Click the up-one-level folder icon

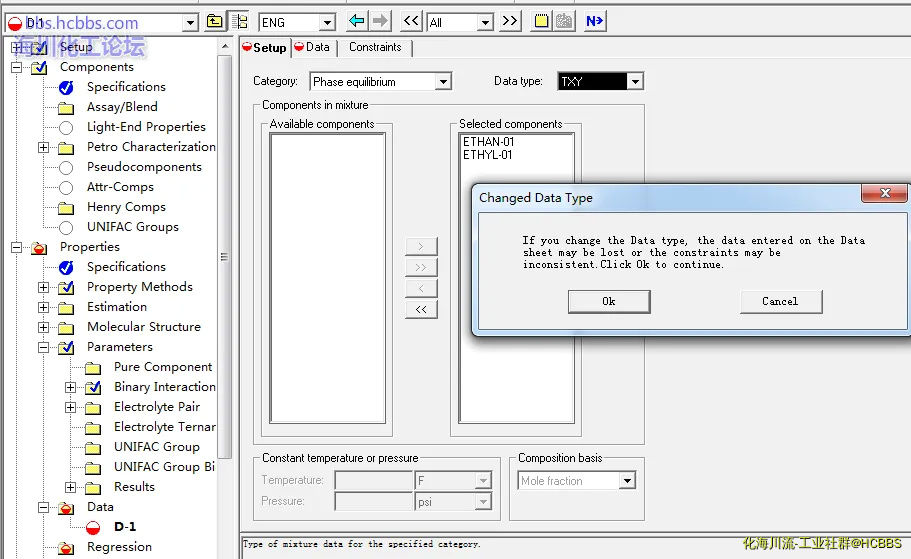[214, 22]
